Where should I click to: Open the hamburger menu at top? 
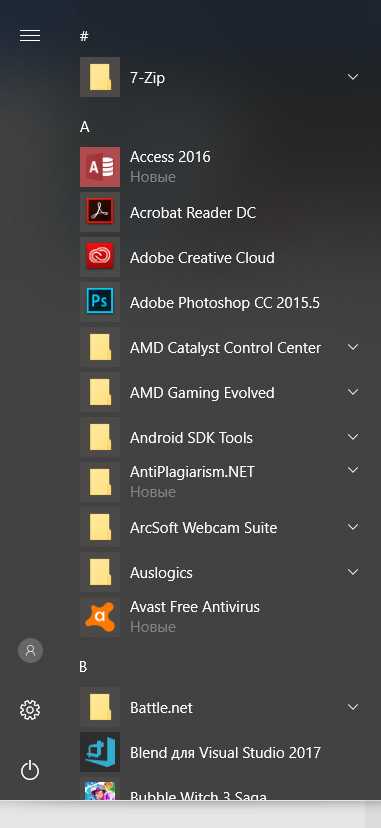pyautogui.click(x=30, y=35)
